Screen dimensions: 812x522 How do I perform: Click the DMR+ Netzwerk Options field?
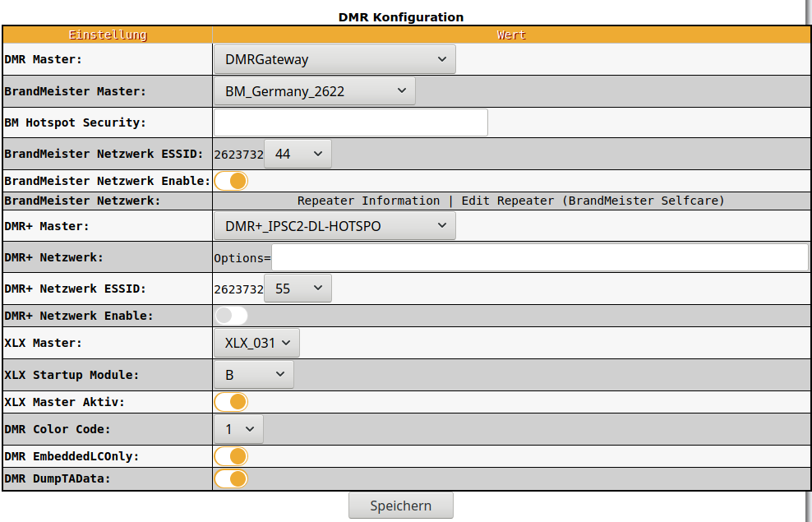(x=540, y=257)
